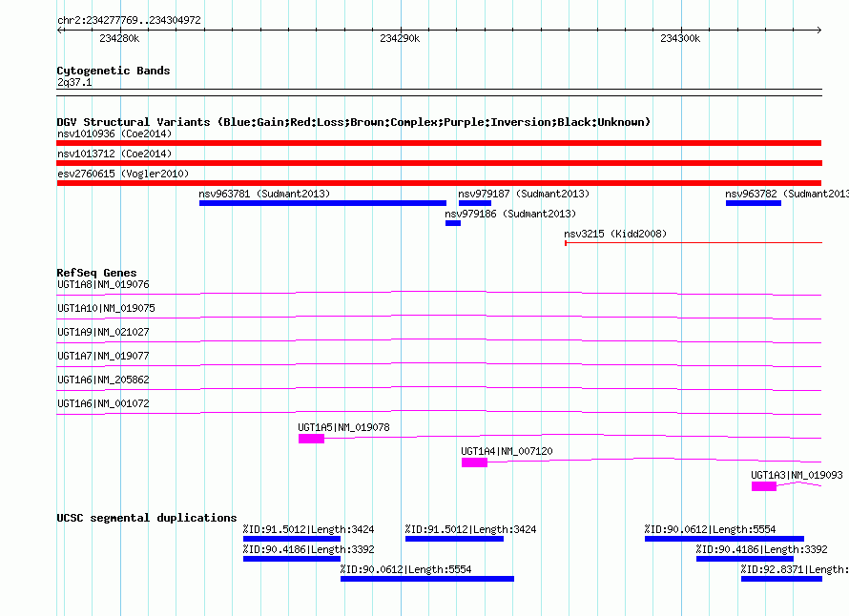849x616 pixels.
Task: Select the nsv1013712 (Coe2014) red variant bar
Action: pyautogui.click(x=439, y=163)
